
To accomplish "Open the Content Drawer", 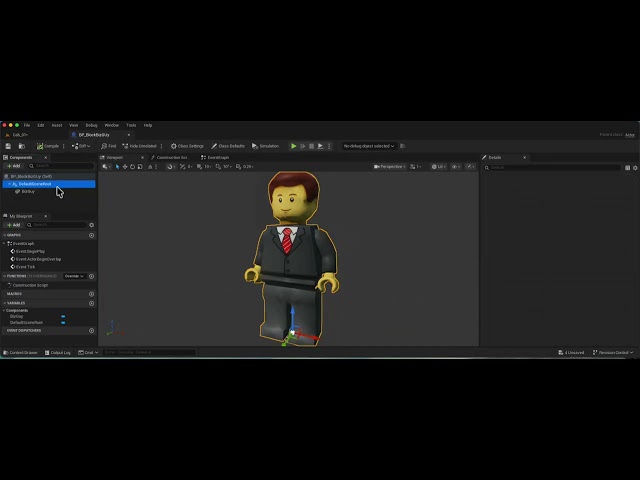I will click(x=20, y=353).
